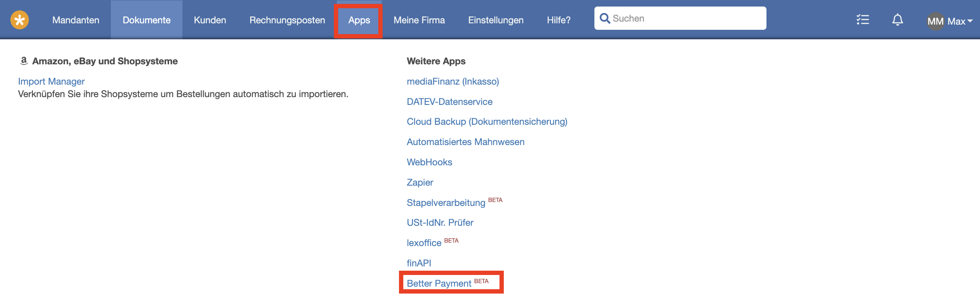This screenshot has height=297, width=980.
Task: Click the search magnifier icon
Action: coord(605,18)
